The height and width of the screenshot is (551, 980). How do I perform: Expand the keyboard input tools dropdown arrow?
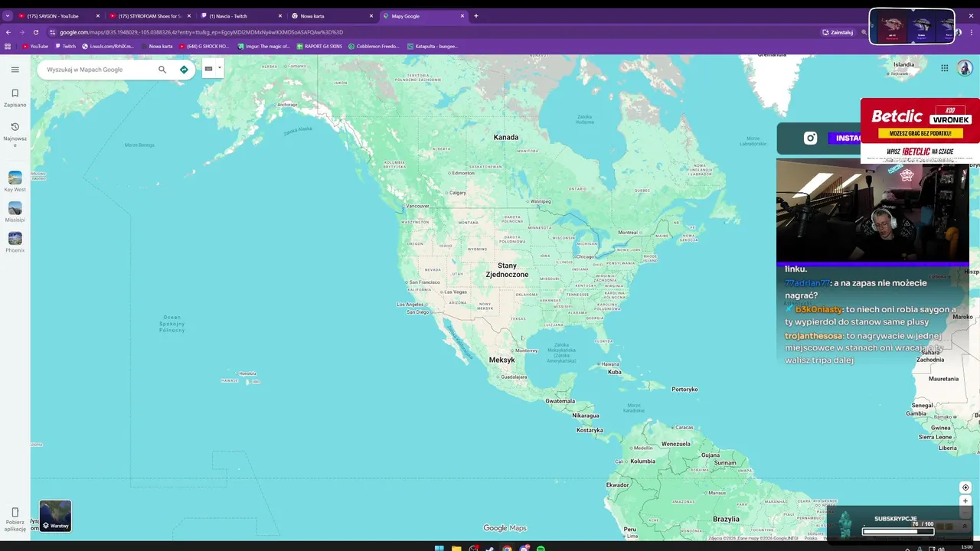tap(220, 67)
